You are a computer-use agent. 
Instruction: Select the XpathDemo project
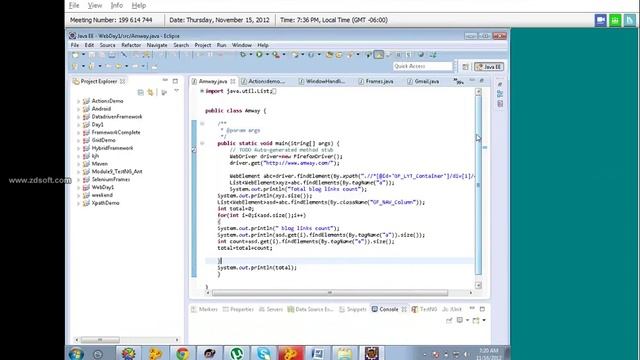[105, 203]
